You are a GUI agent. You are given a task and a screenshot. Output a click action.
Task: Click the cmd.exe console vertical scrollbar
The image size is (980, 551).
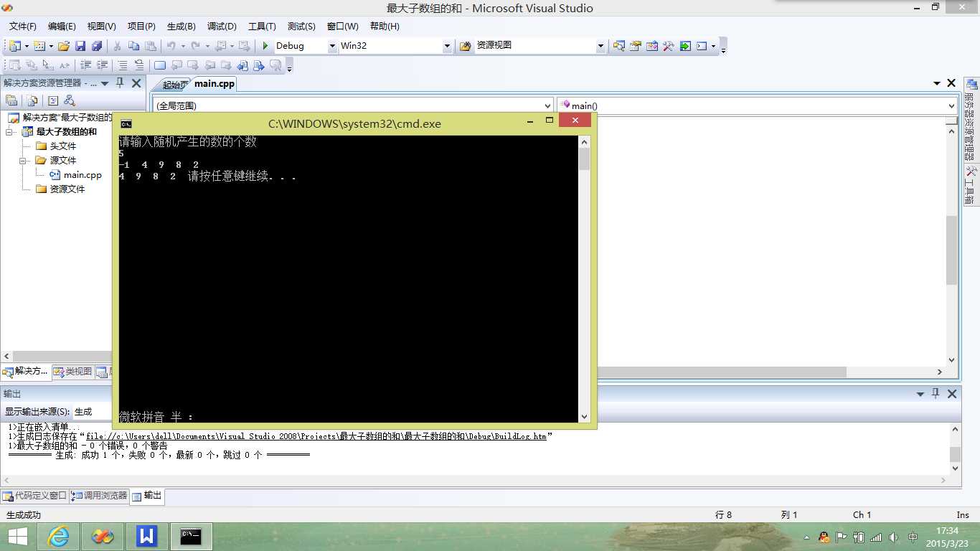[x=584, y=279]
